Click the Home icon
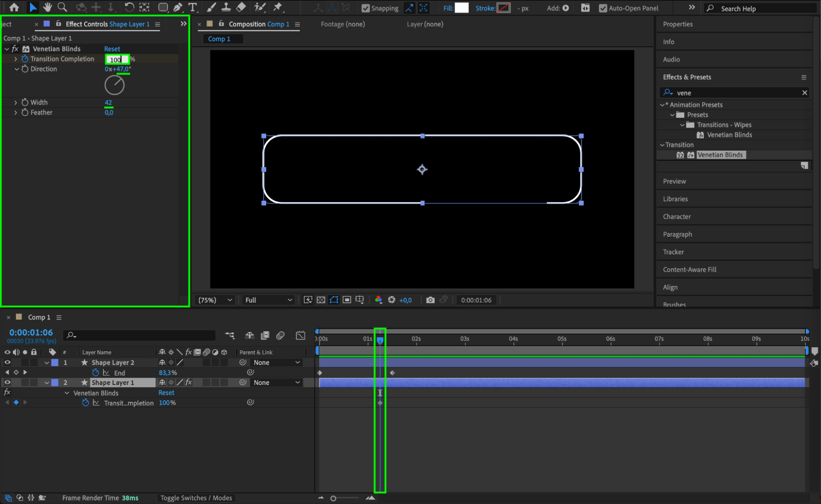 [x=14, y=7]
